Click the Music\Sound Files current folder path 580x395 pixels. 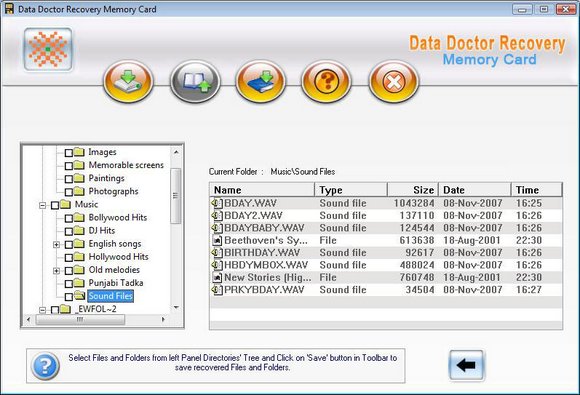(303, 172)
